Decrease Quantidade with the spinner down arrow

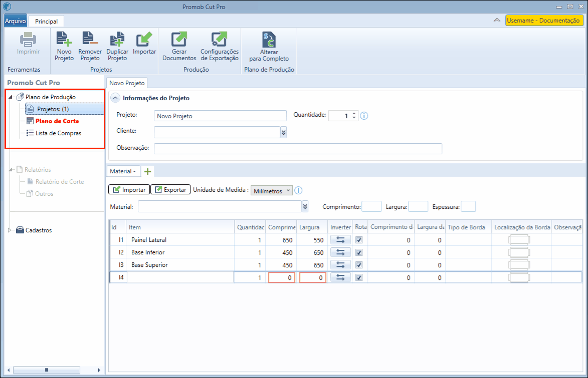click(354, 118)
